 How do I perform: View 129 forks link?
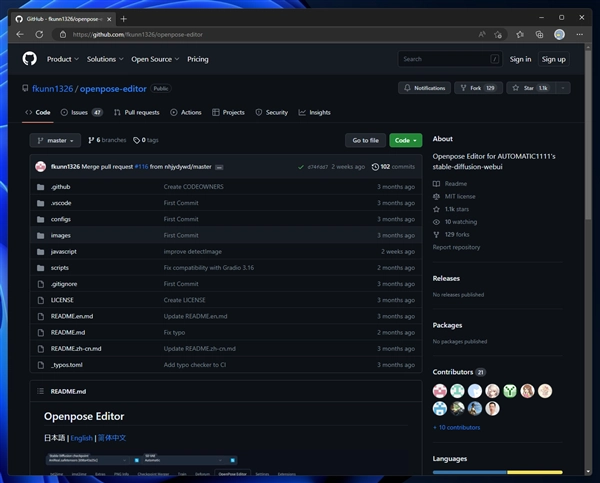(x=452, y=234)
